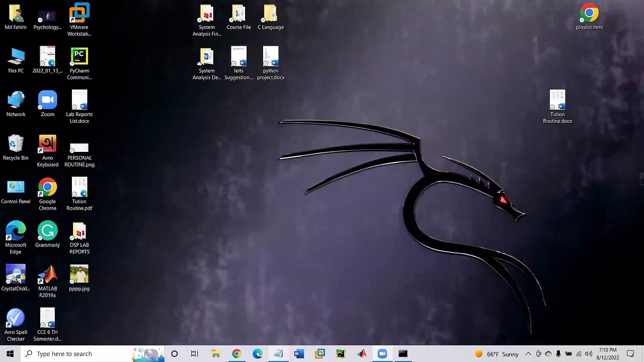This screenshot has height=362, width=644.
Task: Click the taskbar search box
Action: click(93, 354)
